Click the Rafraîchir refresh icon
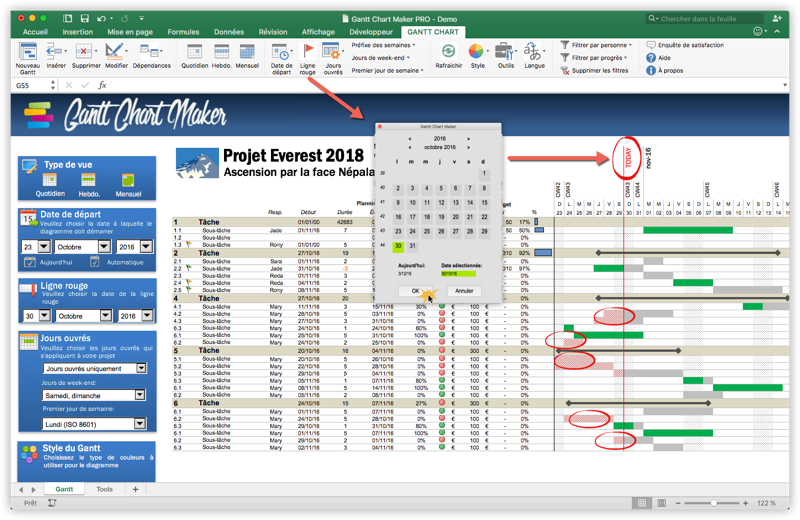Screen dimensions: 800x520 click(448, 51)
